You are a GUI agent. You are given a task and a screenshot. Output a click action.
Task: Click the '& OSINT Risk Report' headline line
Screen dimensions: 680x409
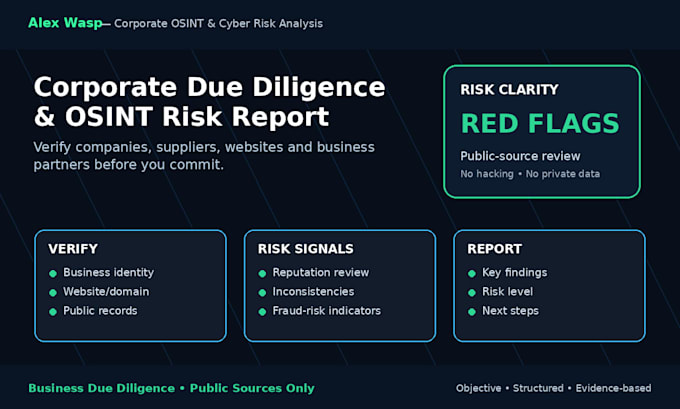pos(181,117)
